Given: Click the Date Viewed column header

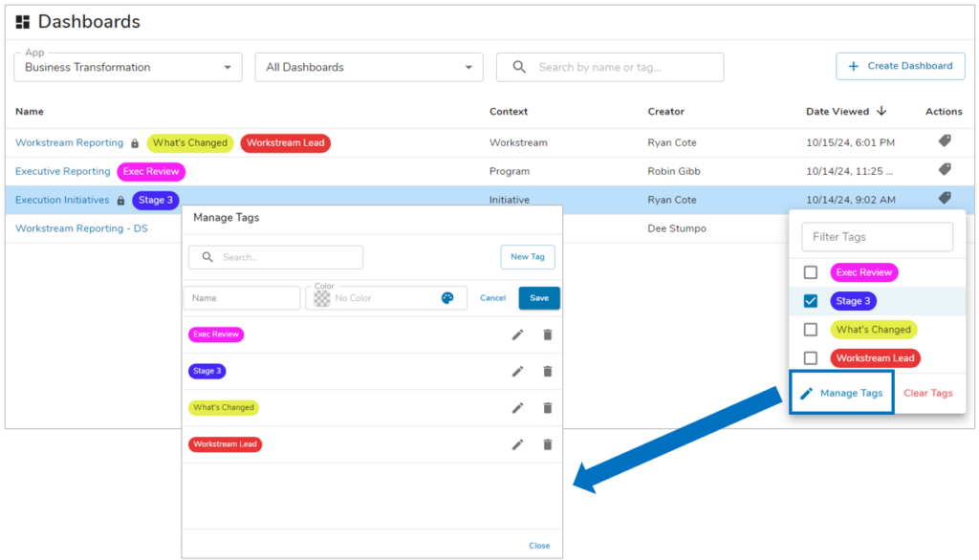Looking at the screenshot, I should [838, 112].
